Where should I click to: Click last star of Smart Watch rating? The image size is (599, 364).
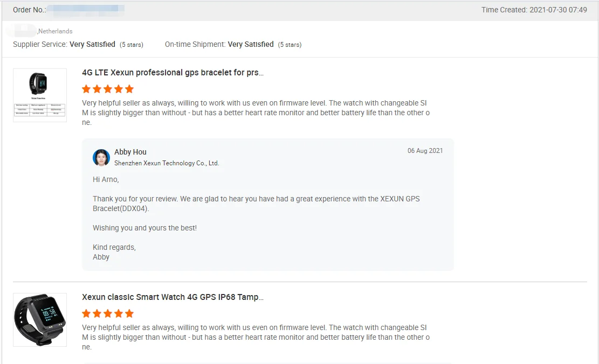point(129,314)
